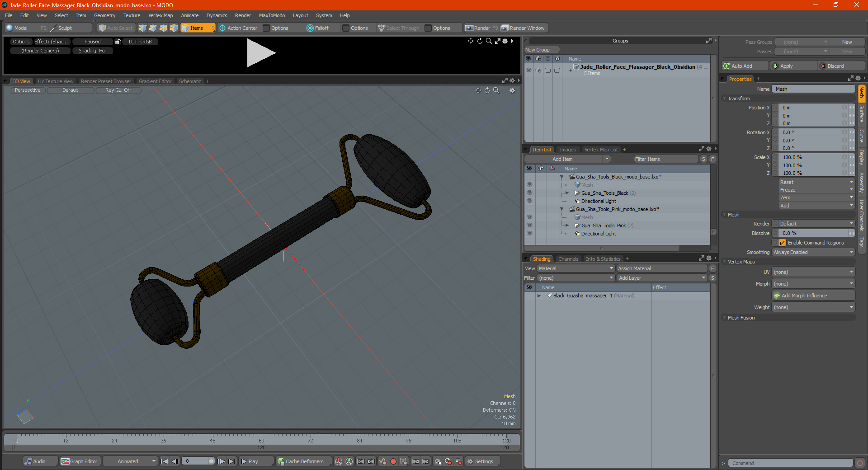Open the Smoothing Always Enabled dropdown
The width and height of the screenshot is (868, 470).
click(x=813, y=252)
